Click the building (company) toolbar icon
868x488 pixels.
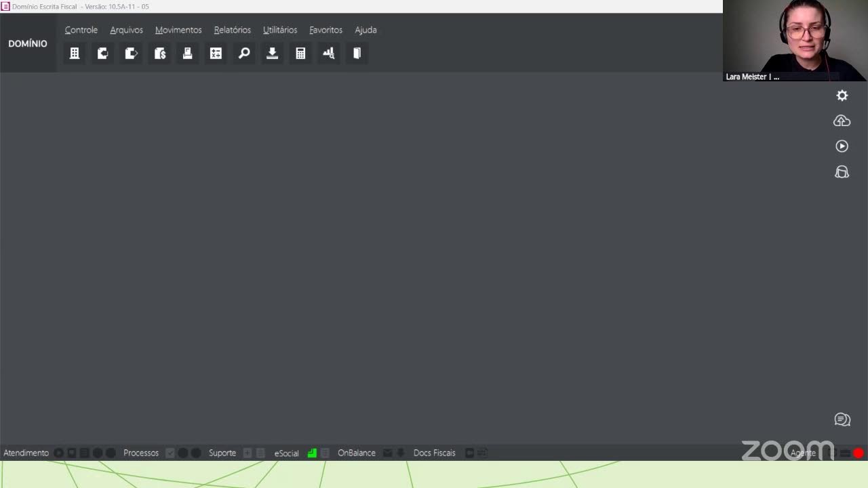pyautogui.click(x=75, y=53)
